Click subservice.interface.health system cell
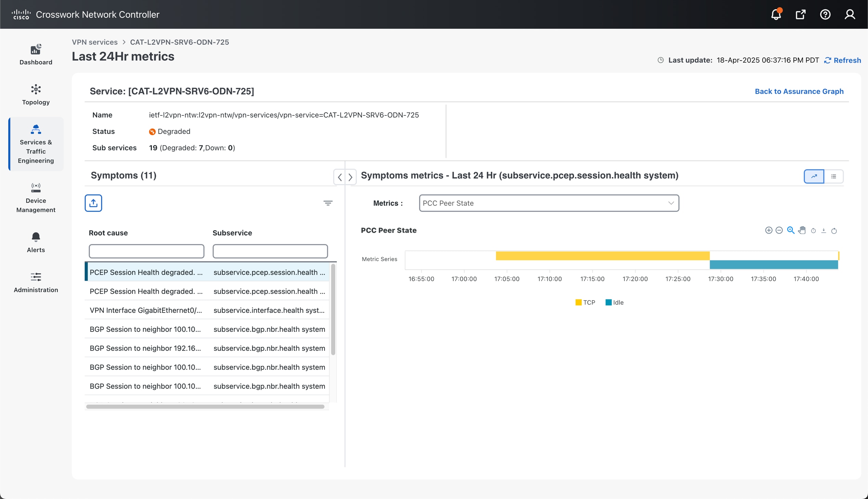Image resolution: width=868 pixels, height=499 pixels. [x=269, y=310]
